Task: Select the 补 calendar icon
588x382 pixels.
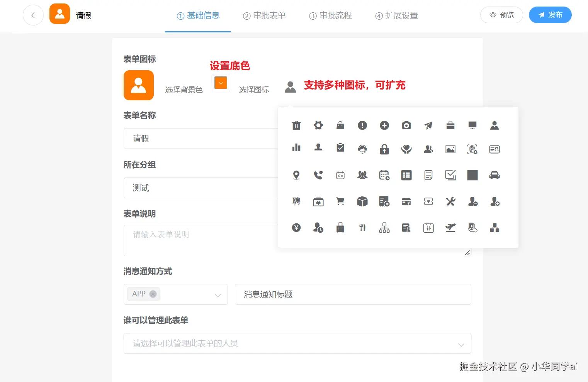Action: [428, 228]
